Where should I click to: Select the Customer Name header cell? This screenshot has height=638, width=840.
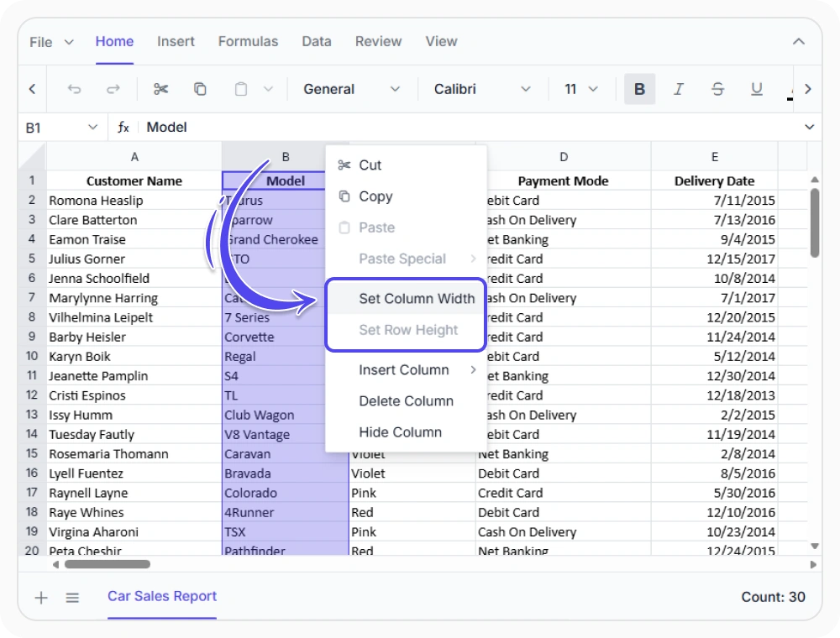(x=134, y=181)
